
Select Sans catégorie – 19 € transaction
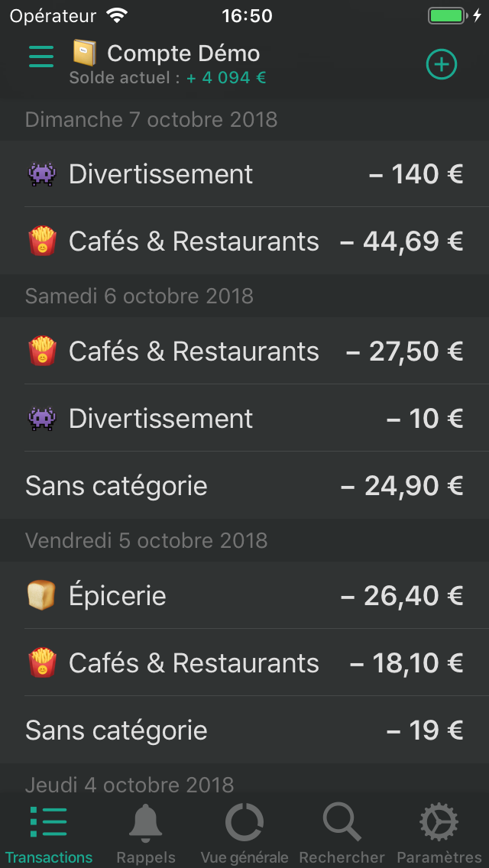[244, 730]
